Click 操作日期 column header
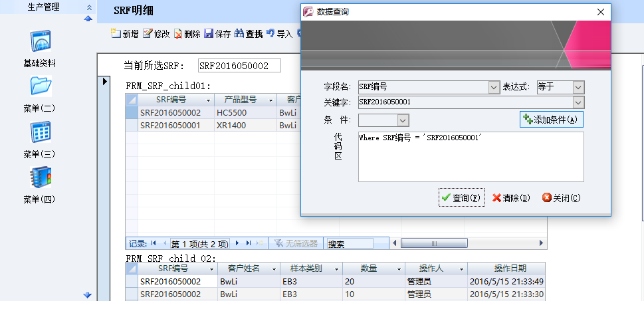The image size is (644, 319). click(x=506, y=268)
